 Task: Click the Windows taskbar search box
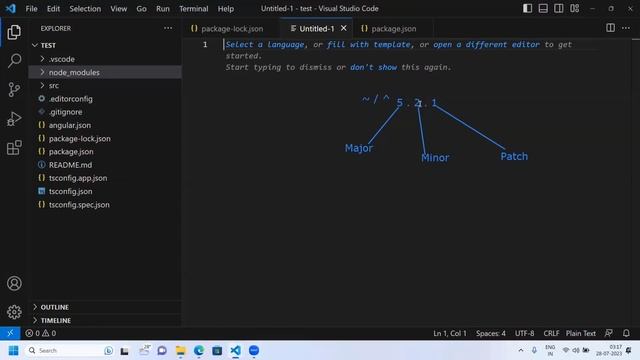(70, 351)
